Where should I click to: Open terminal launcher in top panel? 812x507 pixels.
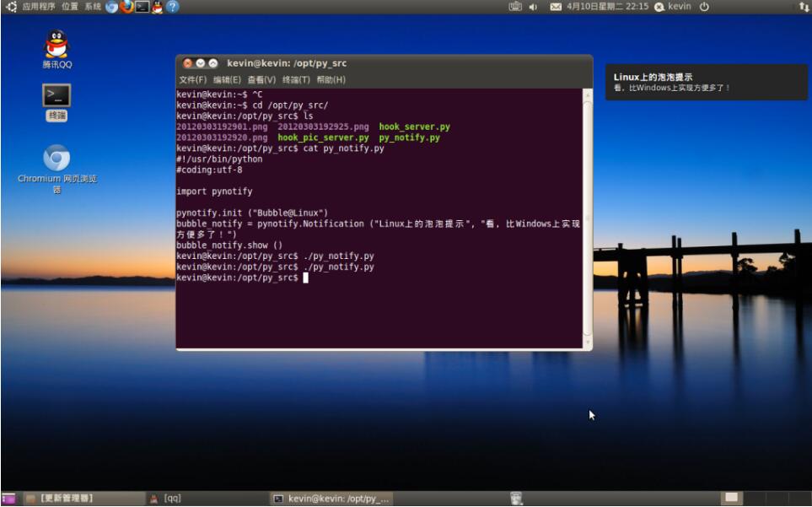coord(142,7)
